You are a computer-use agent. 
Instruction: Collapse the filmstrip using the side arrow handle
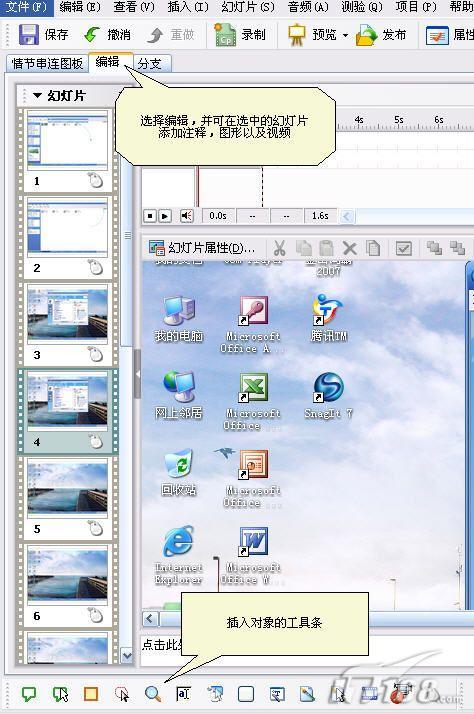coord(138,374)
